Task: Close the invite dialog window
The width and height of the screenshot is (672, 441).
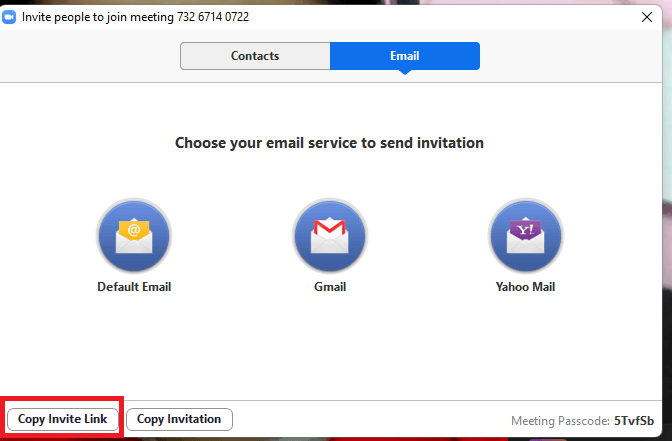Action: 646,17
